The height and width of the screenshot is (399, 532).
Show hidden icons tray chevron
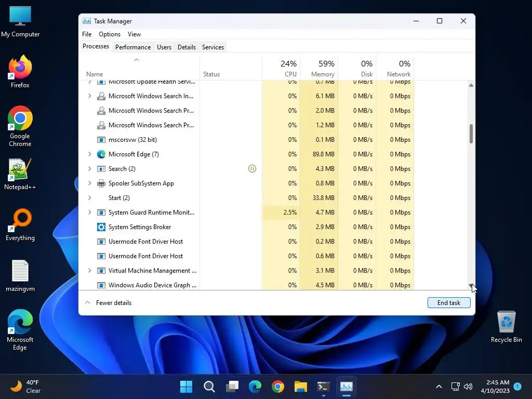point(438,387)
